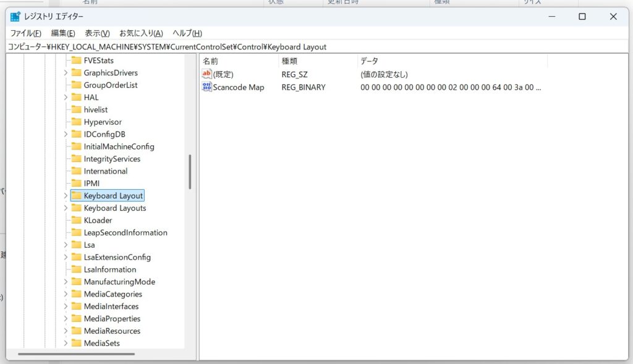Viewport: 633px width, 364px height.
Task: Expand the Keyboard Layouts key
Action: pos(66,208)
